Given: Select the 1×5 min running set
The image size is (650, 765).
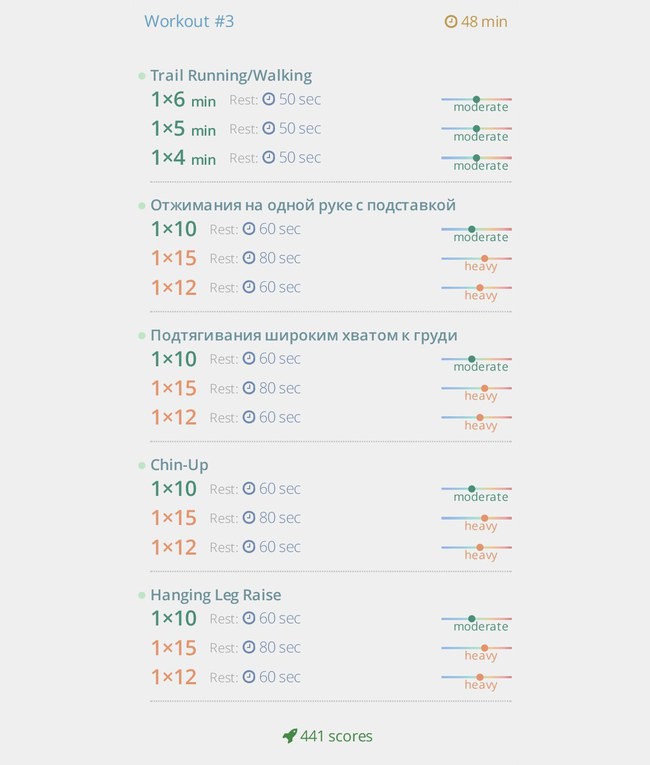Looking at the screenshot, I should (x=183, y=129).
